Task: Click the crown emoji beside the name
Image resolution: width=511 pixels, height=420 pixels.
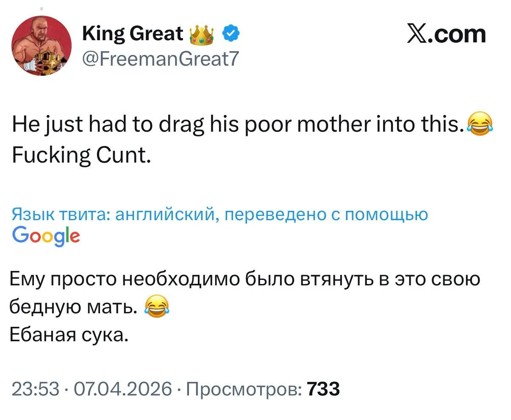Action: point(201,34)
